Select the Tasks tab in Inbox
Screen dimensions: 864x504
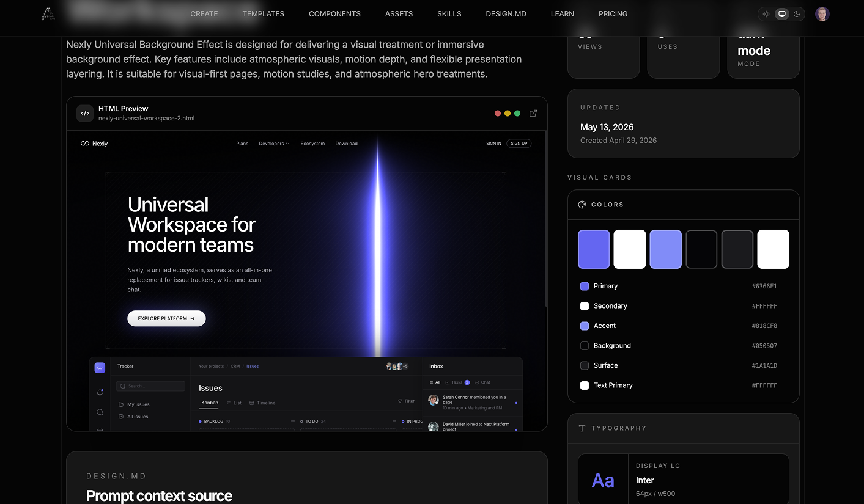pos(457,382)
